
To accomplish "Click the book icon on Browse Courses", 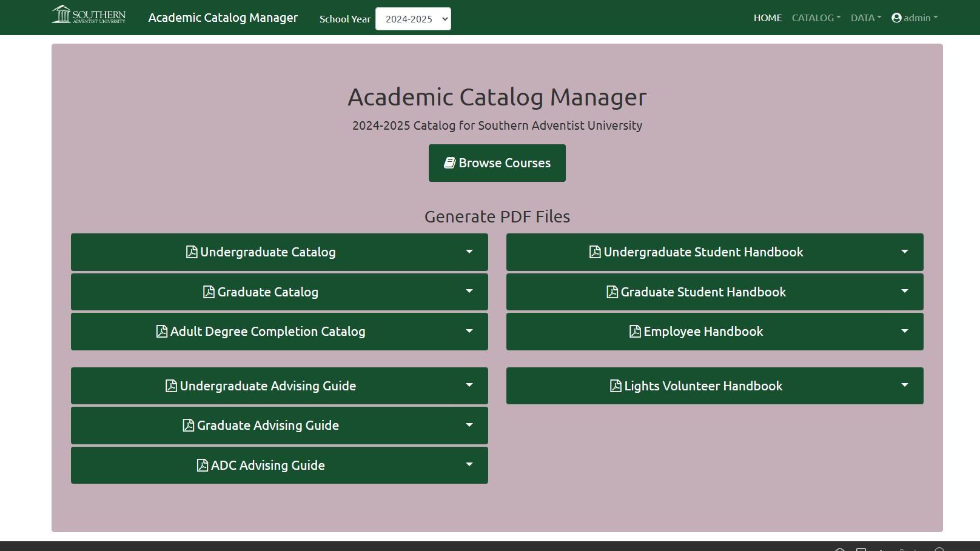I will 449,162.
